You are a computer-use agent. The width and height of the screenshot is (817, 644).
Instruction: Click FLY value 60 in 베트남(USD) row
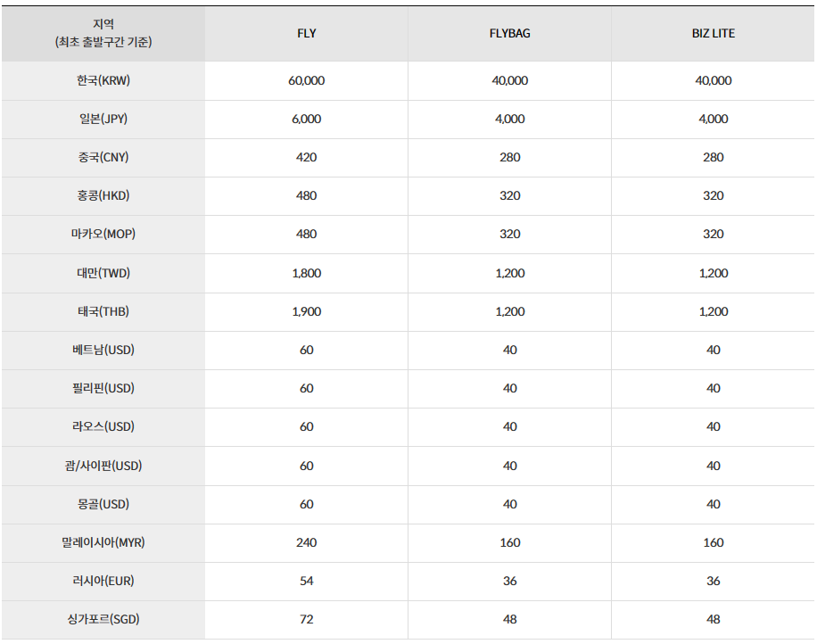click(x=307, y=350)
